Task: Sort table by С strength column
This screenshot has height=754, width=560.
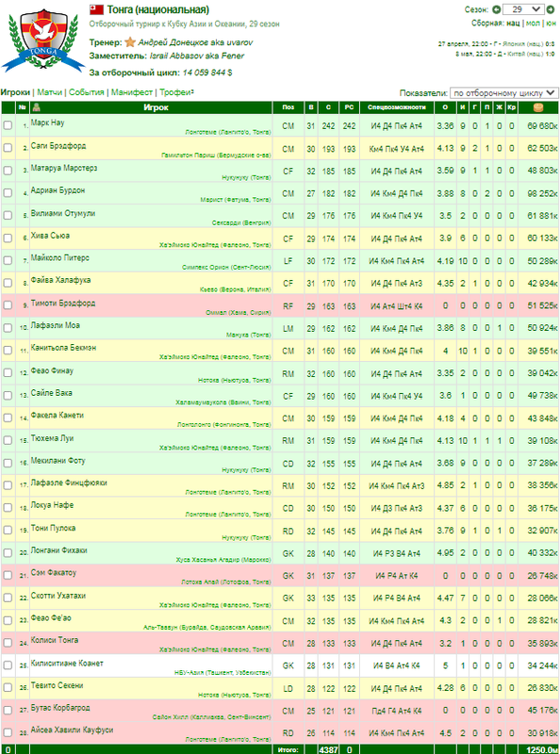Action: pyautogui.click(x=328, y=107)
